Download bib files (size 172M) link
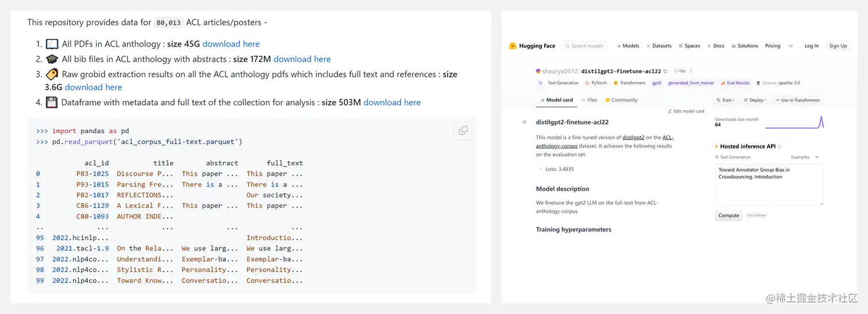 click(x=302, y=59)
